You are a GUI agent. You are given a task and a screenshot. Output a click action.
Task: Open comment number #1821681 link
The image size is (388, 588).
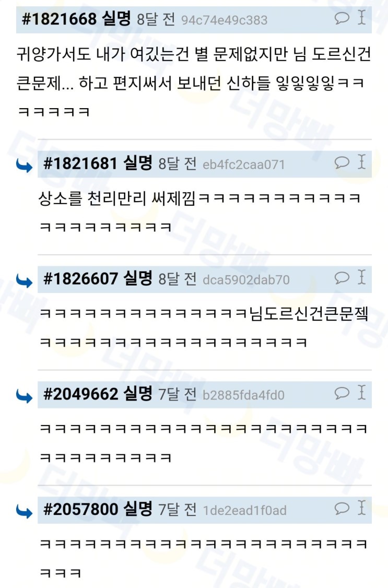(x=80, y=163)
